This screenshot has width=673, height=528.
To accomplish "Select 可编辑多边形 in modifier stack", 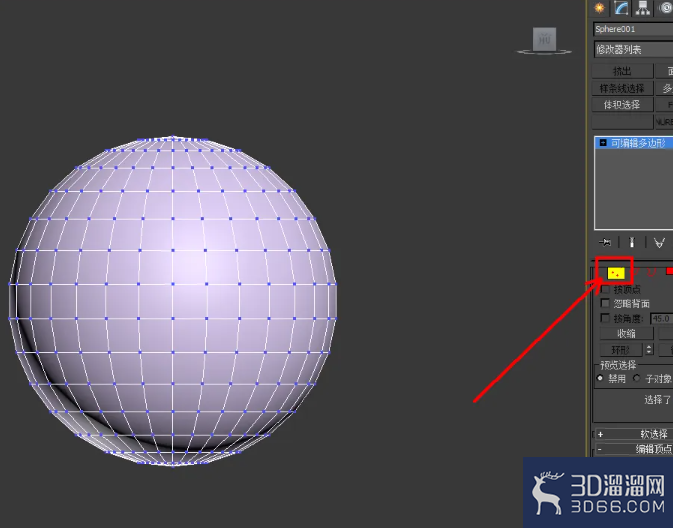I will (x=634, y=143).
